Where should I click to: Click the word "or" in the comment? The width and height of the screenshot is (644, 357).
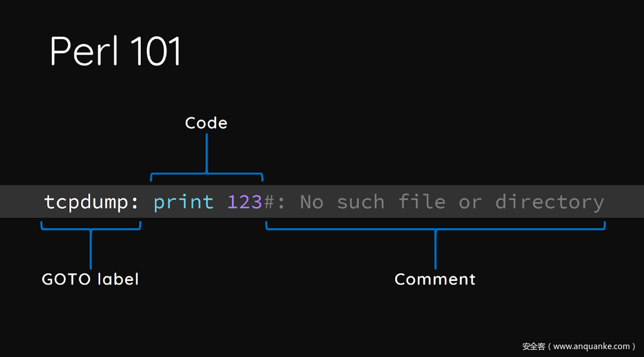[x=470, y=202]
